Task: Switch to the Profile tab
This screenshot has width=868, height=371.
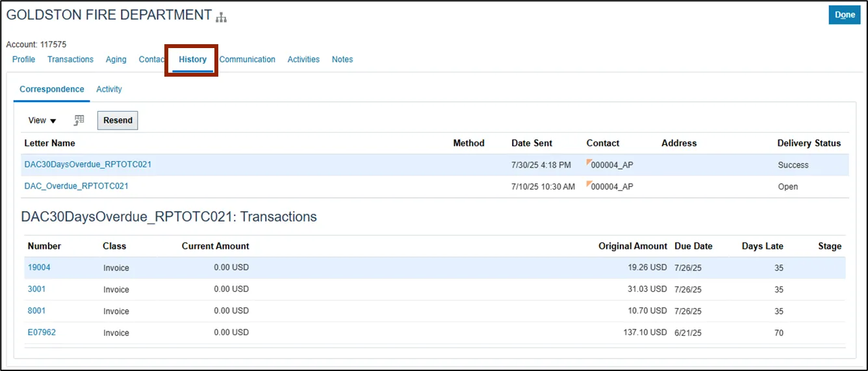Action: 24,59
